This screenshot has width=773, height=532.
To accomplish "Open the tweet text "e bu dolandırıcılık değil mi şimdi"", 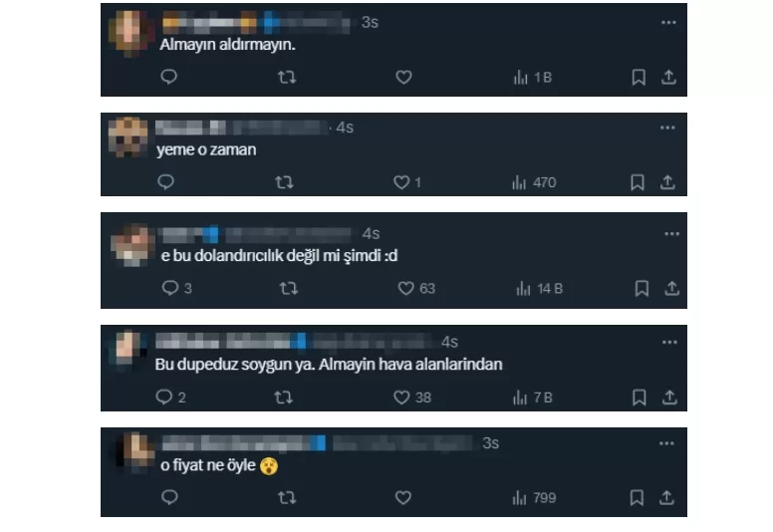I will 279,256.
